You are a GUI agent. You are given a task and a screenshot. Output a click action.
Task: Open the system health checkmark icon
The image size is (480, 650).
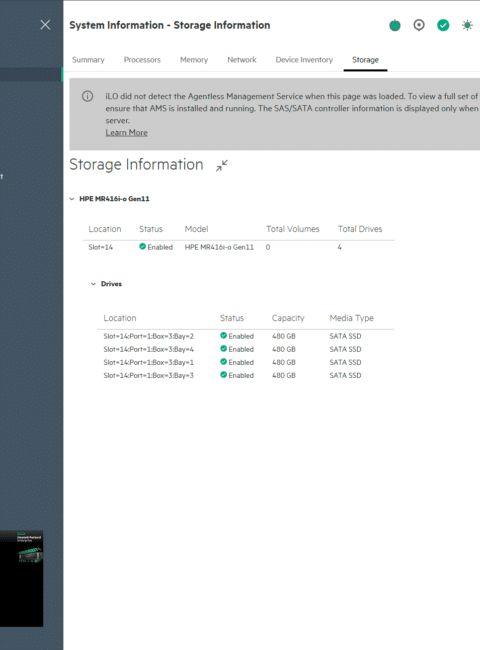(443, 25)
